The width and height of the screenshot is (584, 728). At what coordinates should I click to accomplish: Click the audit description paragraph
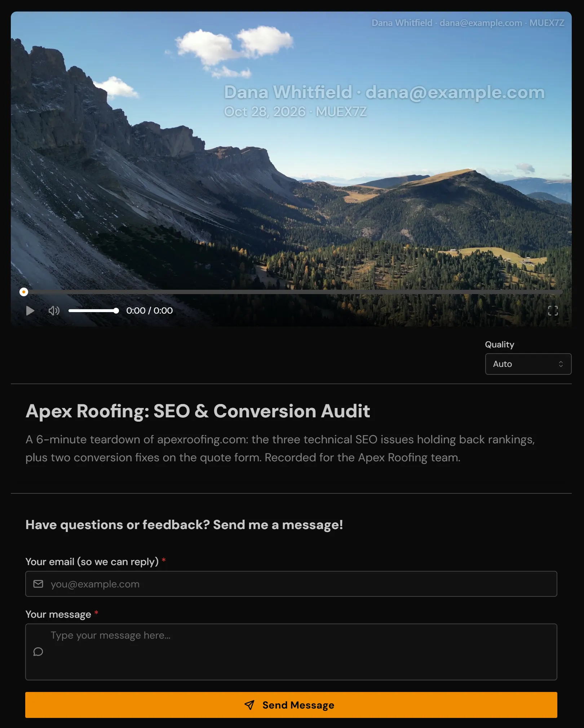[x=280, y=448]
